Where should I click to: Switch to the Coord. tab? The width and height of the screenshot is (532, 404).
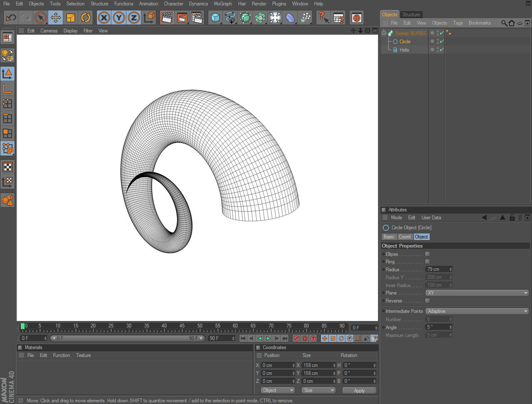(405, 237)
